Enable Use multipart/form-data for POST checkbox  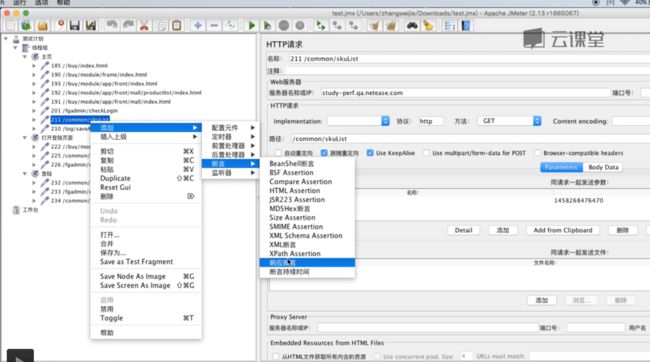coord(426,153)
